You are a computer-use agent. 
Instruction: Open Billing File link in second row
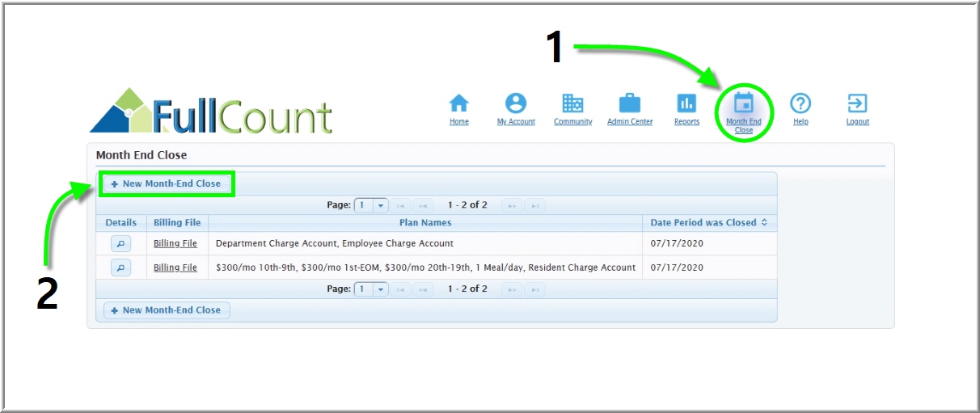tap(175, 268)
